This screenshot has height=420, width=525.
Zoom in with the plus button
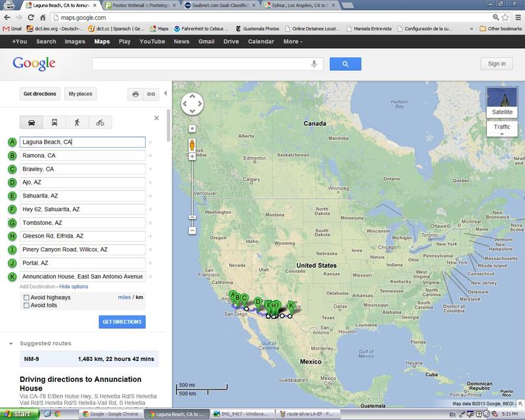coord(192,157)
